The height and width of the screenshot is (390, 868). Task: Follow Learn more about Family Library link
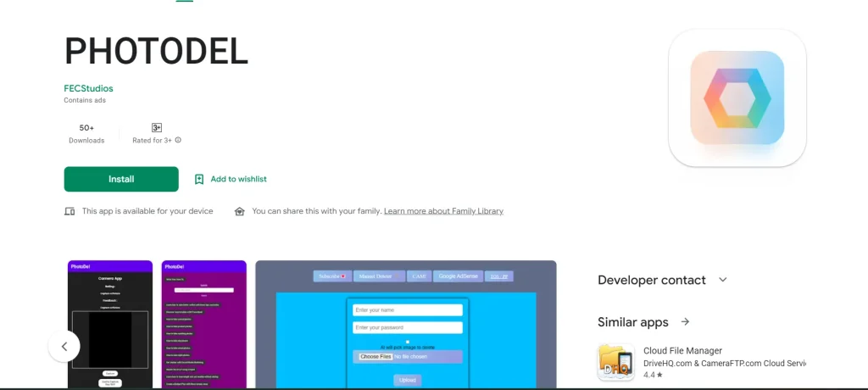point(443,211)
